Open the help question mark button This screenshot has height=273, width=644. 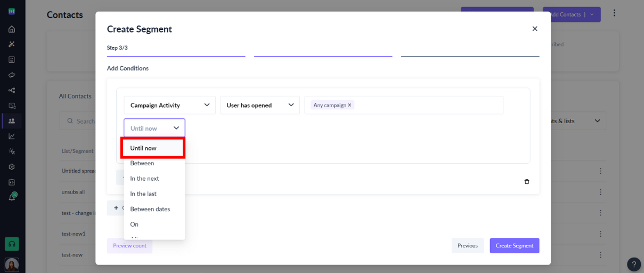pos(634,264)
